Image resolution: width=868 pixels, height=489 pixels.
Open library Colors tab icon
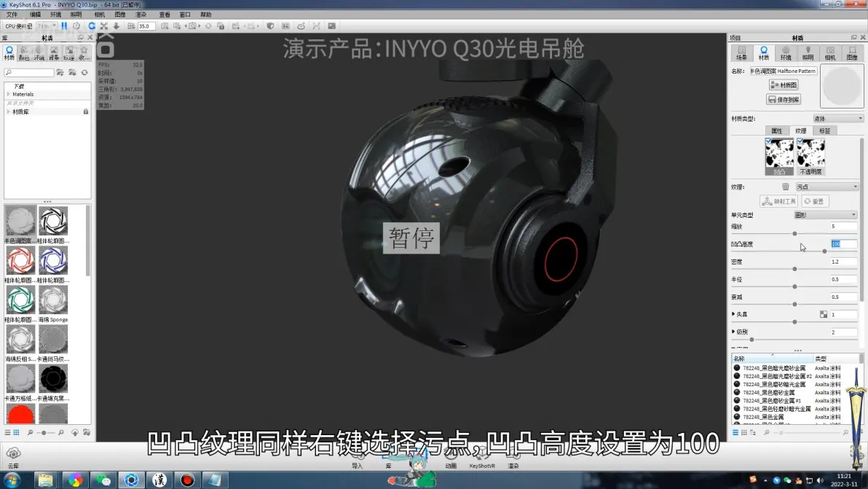click(24, 53)
